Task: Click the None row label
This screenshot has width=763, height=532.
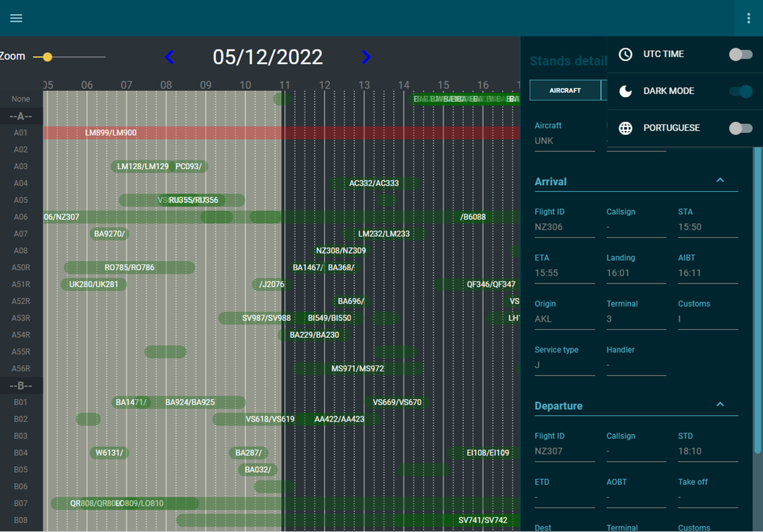Action: pyautogui.click(x=21, y=99)
